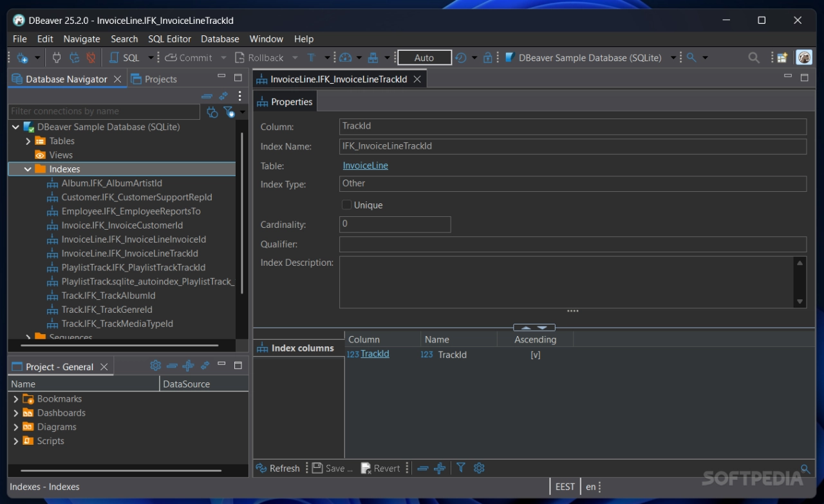The width and height of the screenshot is (824, 504).
Task: Open Project panel settings gear
Action: tap(156, 366)
